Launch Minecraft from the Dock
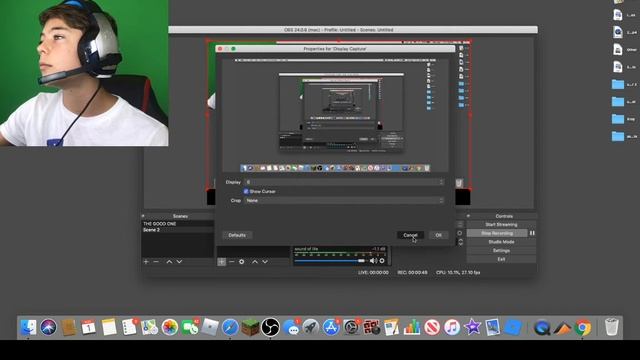Viewport: 640px width, 360px height. [250, 327]
